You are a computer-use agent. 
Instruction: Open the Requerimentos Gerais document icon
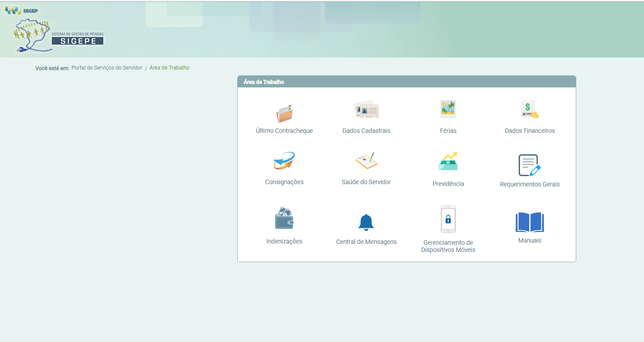point(529,165)
